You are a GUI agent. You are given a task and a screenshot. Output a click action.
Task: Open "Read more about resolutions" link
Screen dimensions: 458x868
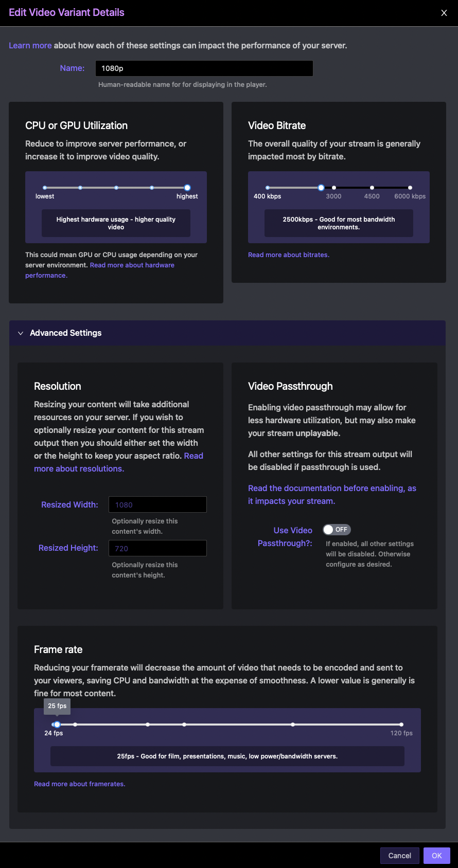coord(79,468)
